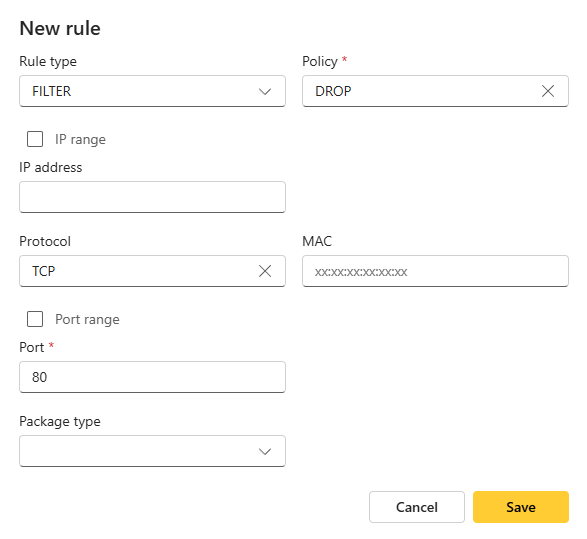Open the empty Package type dropdown

point(152,451)
